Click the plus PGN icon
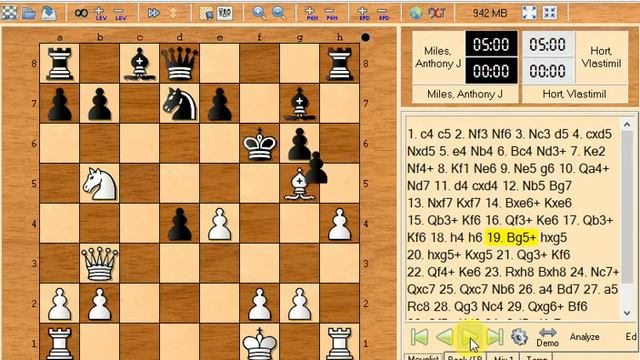Image resolution: width=640 pixels, height=360 pixels. coord(311,13)
